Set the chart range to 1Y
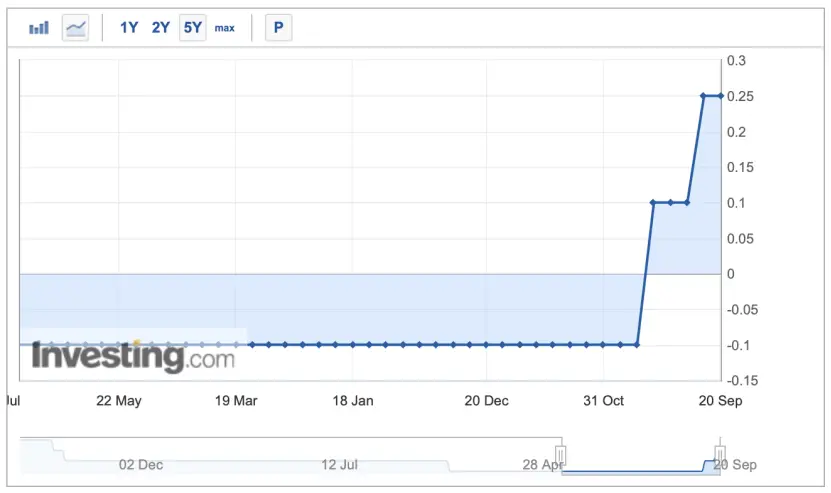Image resolution: width=831 pixels, height=493 pixels. click(x=129, y=28)
